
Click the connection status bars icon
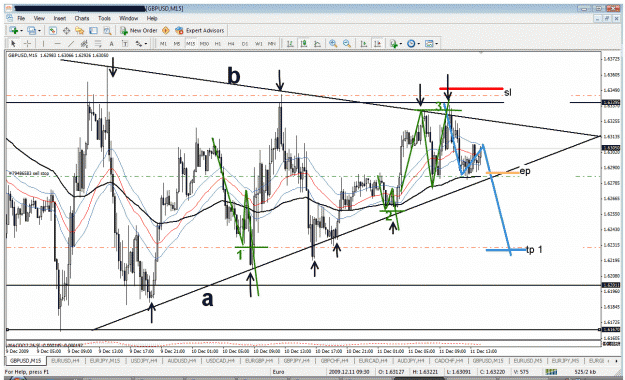[x=552, y=372]
